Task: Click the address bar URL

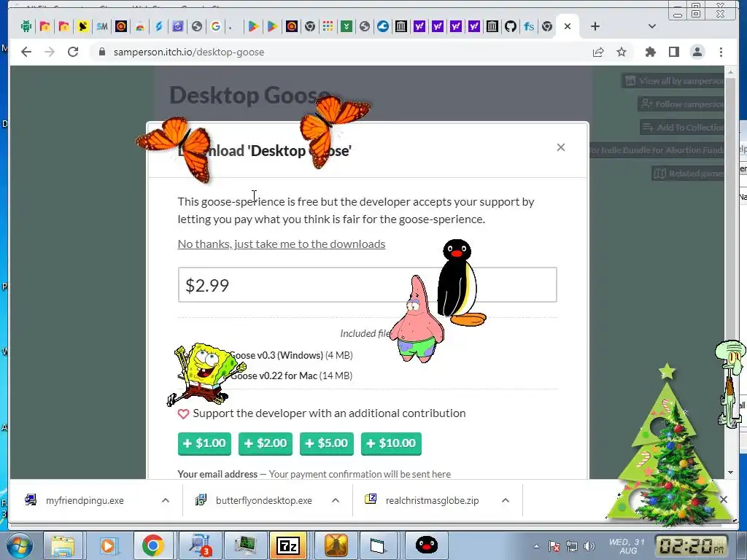Action: pyautogui.click(x=189, y=52)
